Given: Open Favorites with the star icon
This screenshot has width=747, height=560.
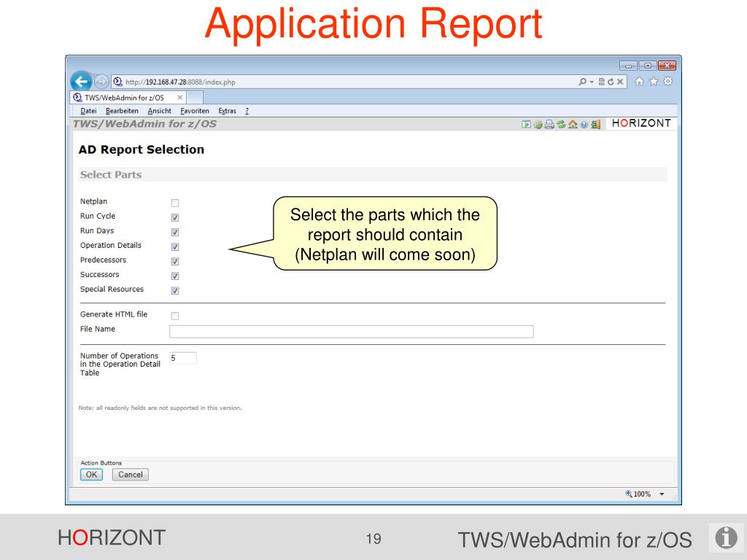Looking at the screenshot, I should pyautogui.click(x=654, y=82).
